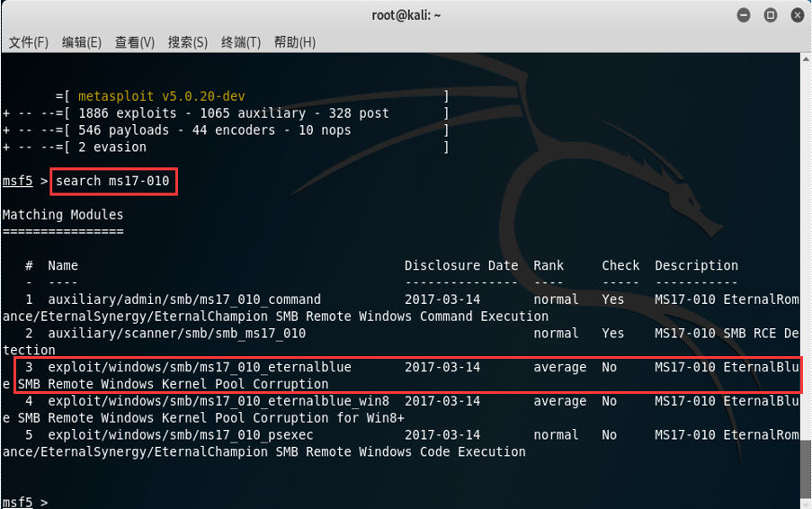
Task: Open the 编辑(E) menu
Action: (82, 42)
